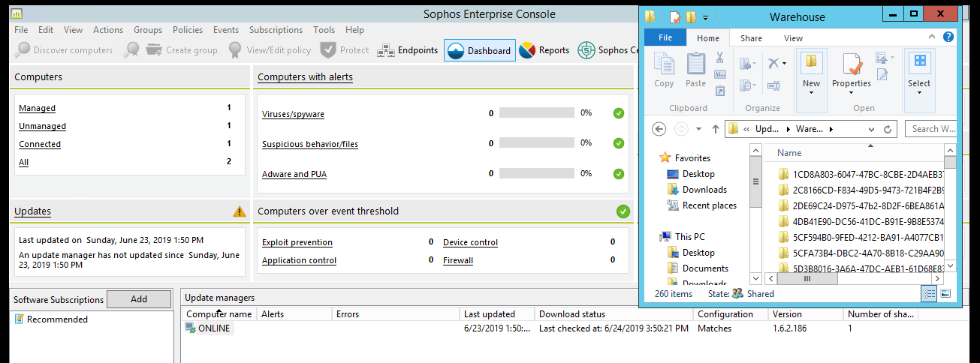Switch to the Dashboard view in Sophos
The height and width of the screenshot is (363, 980).
coord(480,50)
